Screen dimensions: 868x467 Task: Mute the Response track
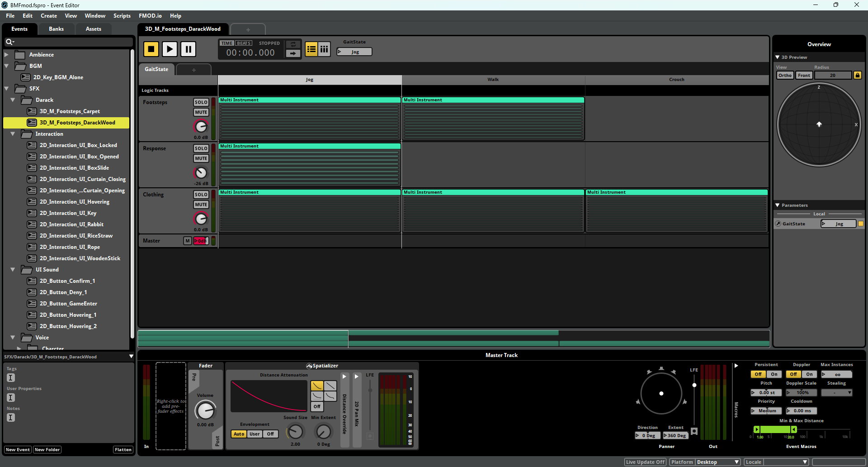coord(201,158)
